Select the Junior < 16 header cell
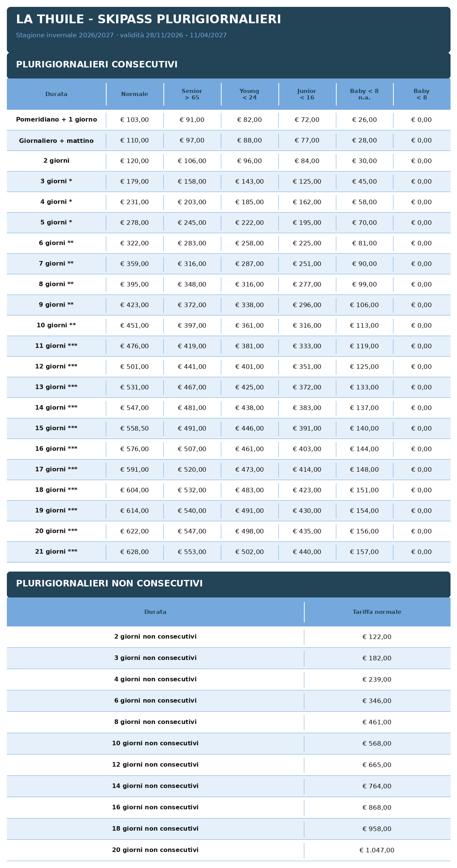 point(307,94)
